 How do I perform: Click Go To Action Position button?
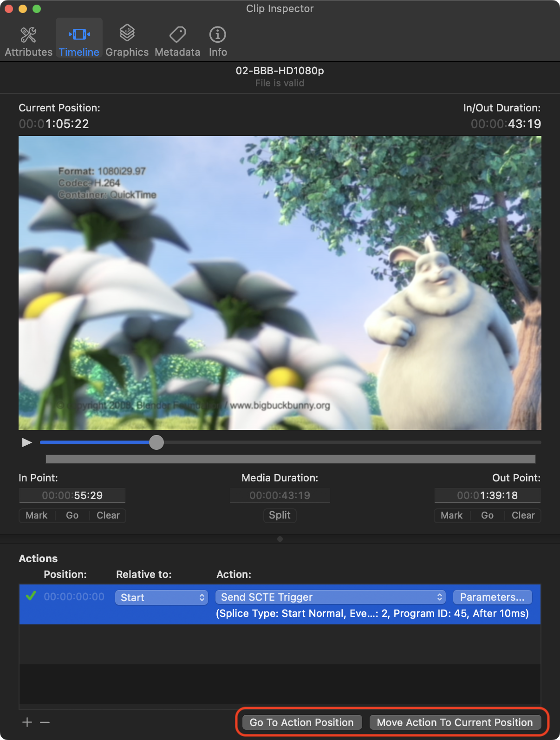point(302,722)
